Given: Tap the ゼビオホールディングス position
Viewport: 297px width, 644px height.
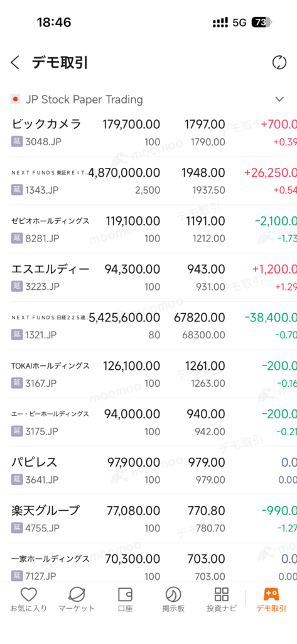Looking at the screenshot, I should 148,229.
